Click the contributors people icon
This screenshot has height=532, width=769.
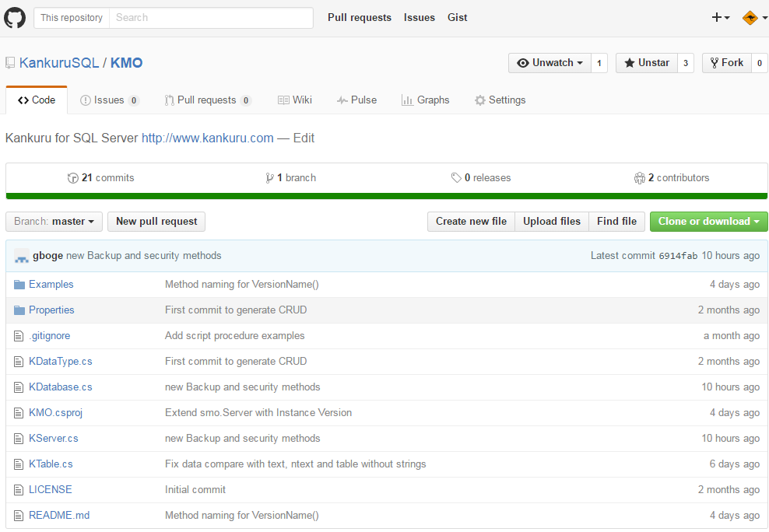tap(640, 178)
